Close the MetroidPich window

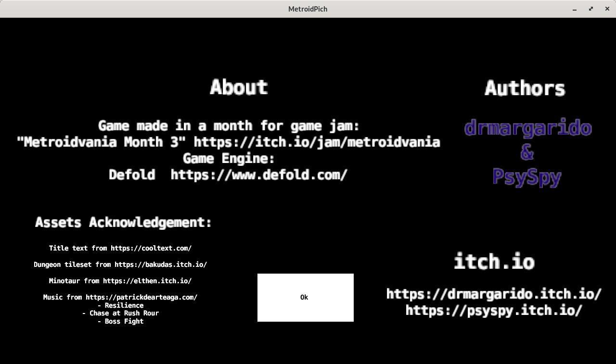click(x=607, y=9)
